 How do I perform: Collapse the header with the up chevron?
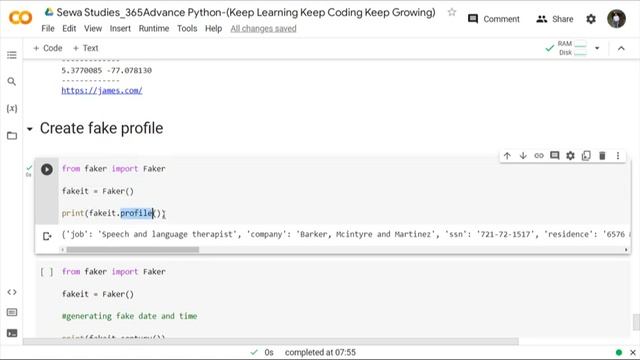point(621,48)
